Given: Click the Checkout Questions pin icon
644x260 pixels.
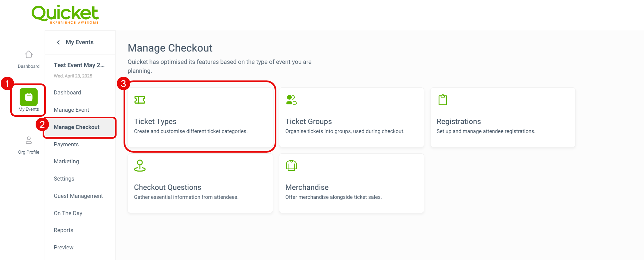Looking at the screenshot, I should pyautogui.click(x=140, y=166).
